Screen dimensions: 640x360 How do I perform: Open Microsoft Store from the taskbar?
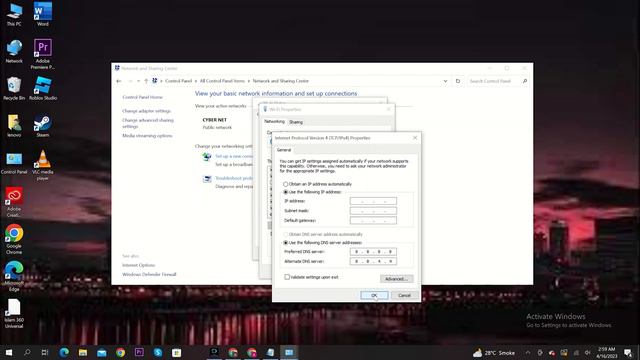point(176,352)
